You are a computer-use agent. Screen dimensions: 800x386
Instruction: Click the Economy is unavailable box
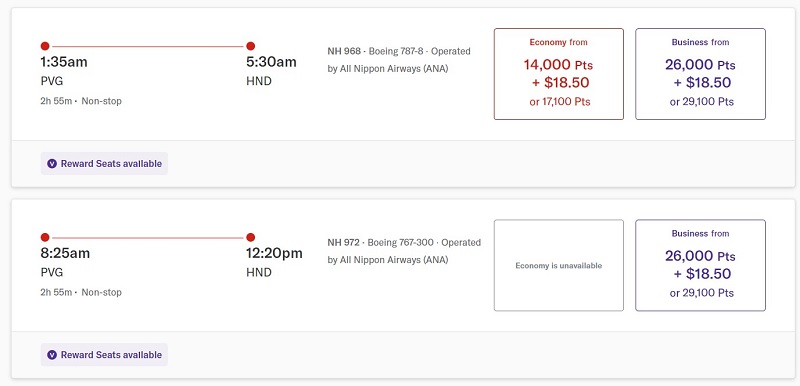pos(559,265)
